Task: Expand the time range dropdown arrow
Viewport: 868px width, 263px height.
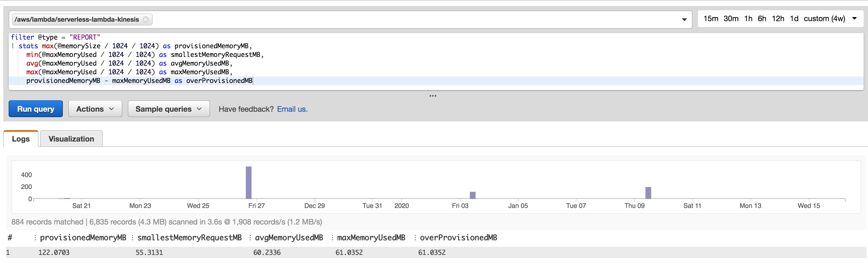Action: pos(854,18)
